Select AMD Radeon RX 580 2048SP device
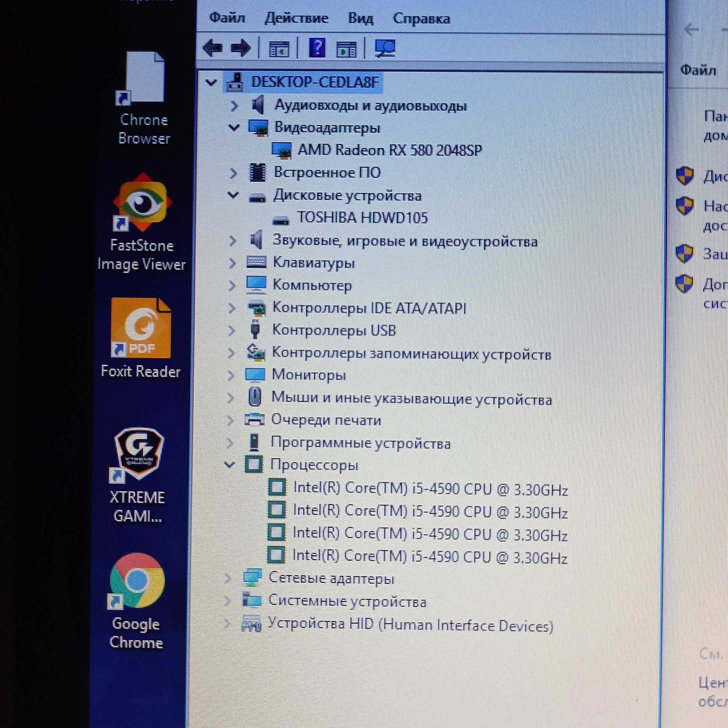728x728 pixels. (x=390, y=150)
